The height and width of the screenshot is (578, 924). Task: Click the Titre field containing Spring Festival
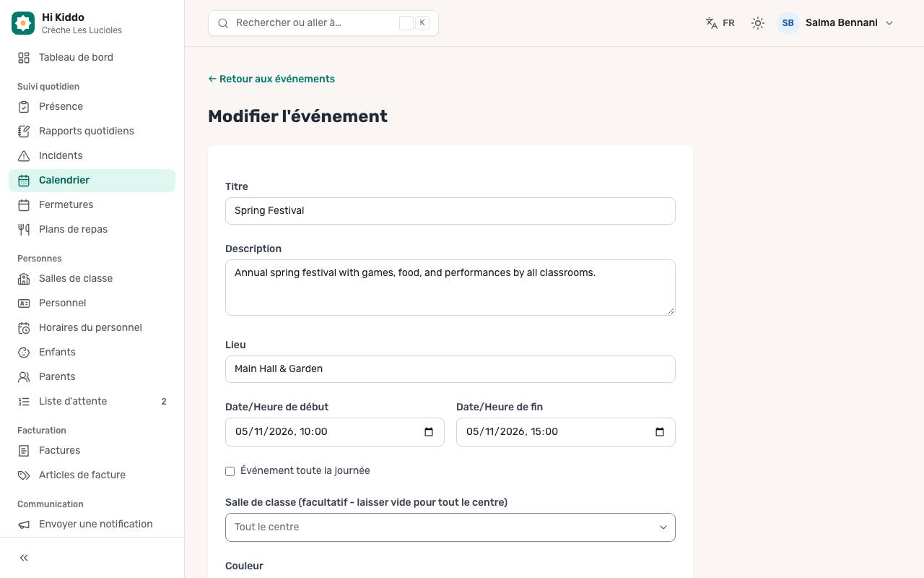coord(450,211)
